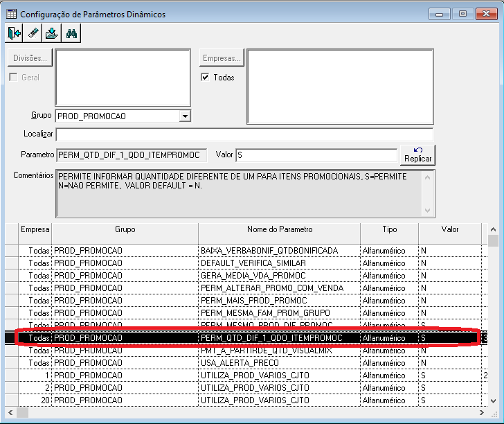The image size is (504, 424).
Task: Click the Valor input field
Action: (316, 155)
